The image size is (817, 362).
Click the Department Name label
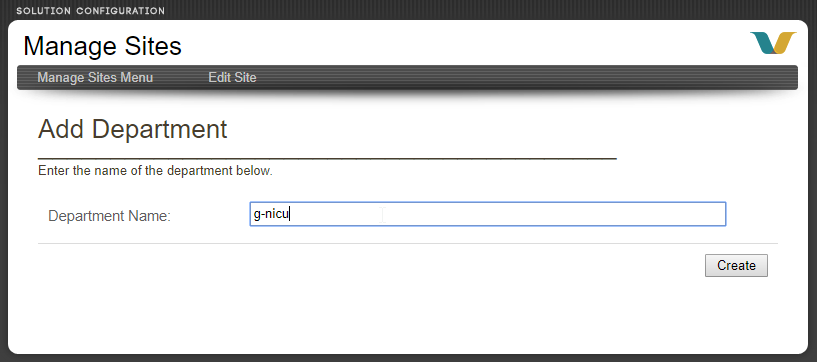pyautogui.click(x=109, y=216)
